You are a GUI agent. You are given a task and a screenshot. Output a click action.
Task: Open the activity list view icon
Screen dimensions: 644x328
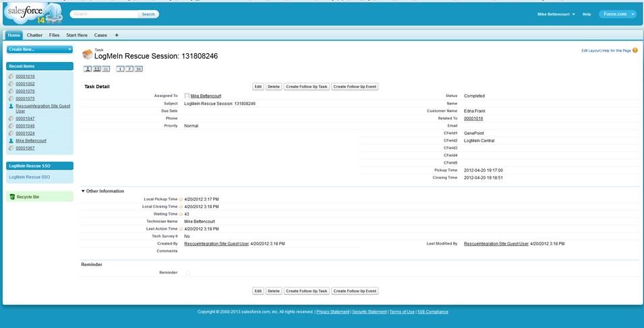point(106,69)
